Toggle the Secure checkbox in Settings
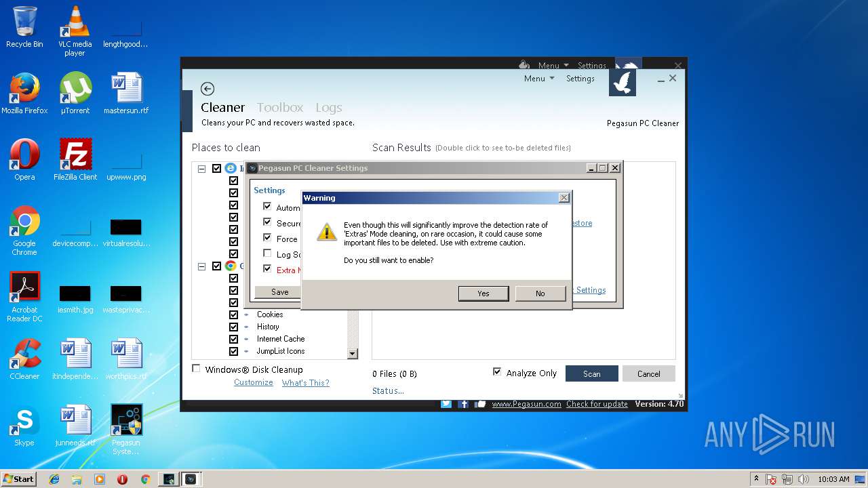 pos(267,222)
